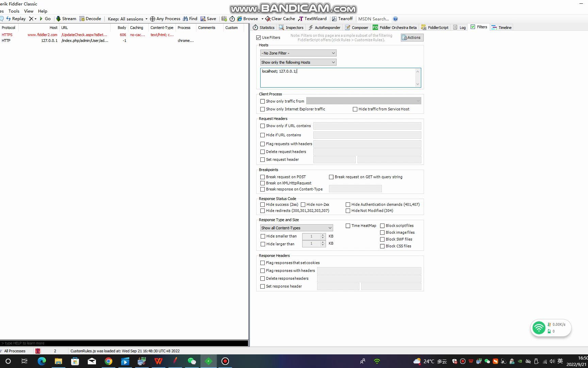This screenshot has height=368, width=588.
Task: Open the Browse dropdown arrow
Action: coord(262,19)
